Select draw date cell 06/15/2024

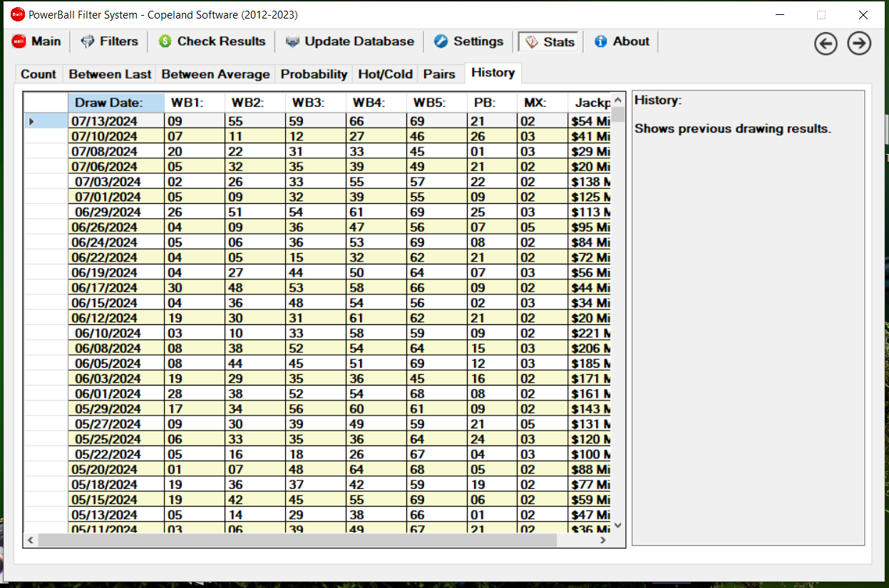(x=116, y=303)
